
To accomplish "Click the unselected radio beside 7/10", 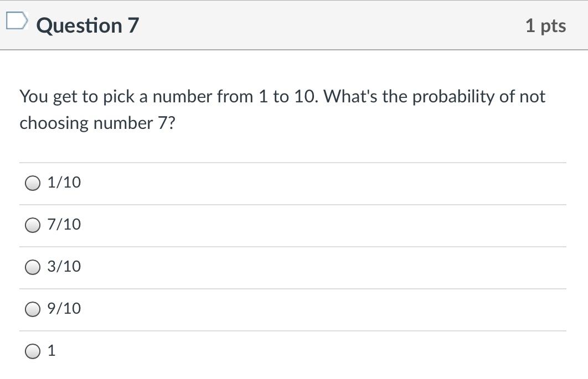I will tap(33, 224).
